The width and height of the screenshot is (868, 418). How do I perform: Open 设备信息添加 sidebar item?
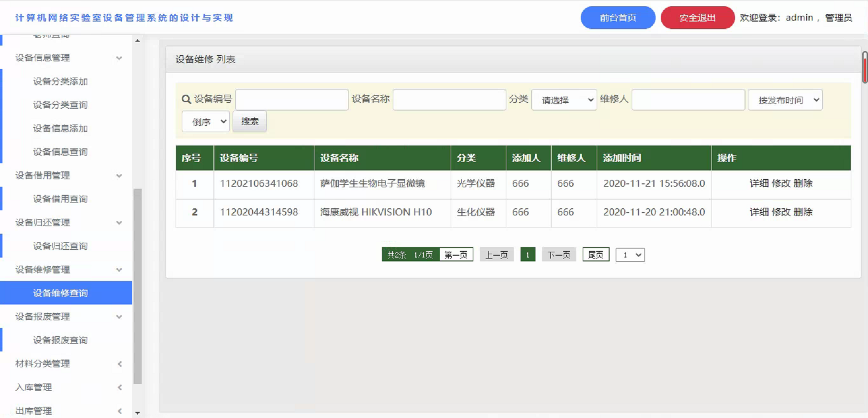(60, 128)
